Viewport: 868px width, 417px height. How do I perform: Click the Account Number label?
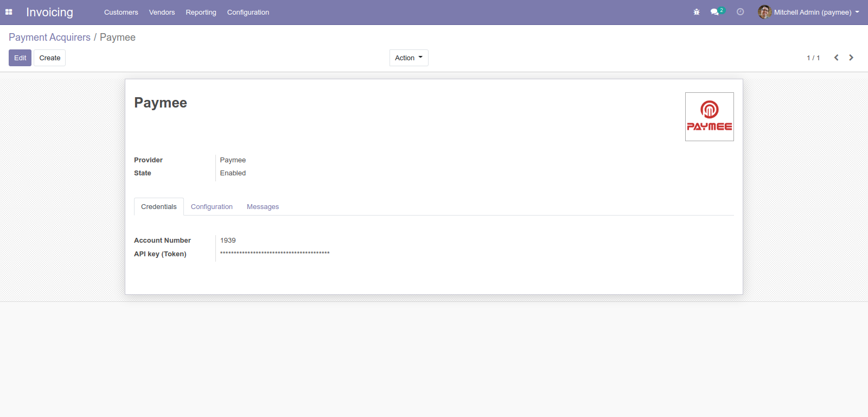tap(162, 240)
